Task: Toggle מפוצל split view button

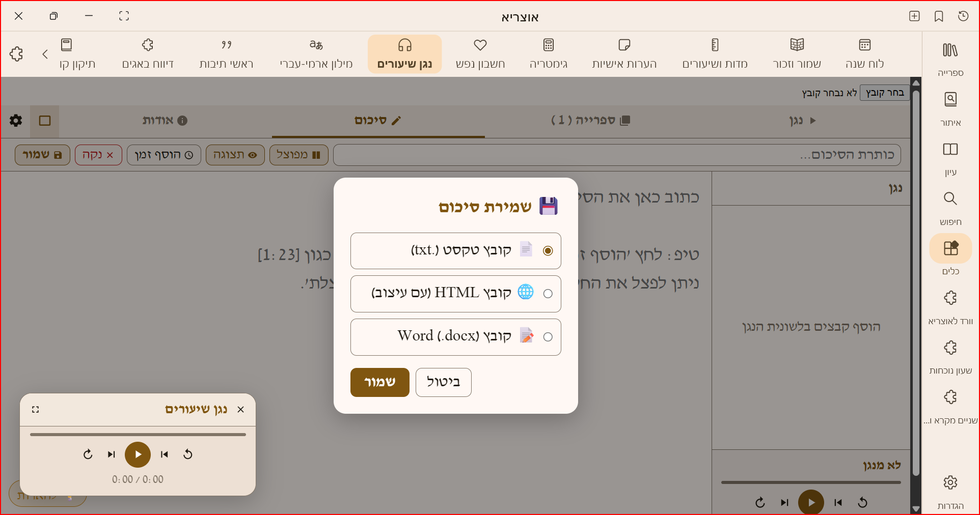Action: point(298,155)
